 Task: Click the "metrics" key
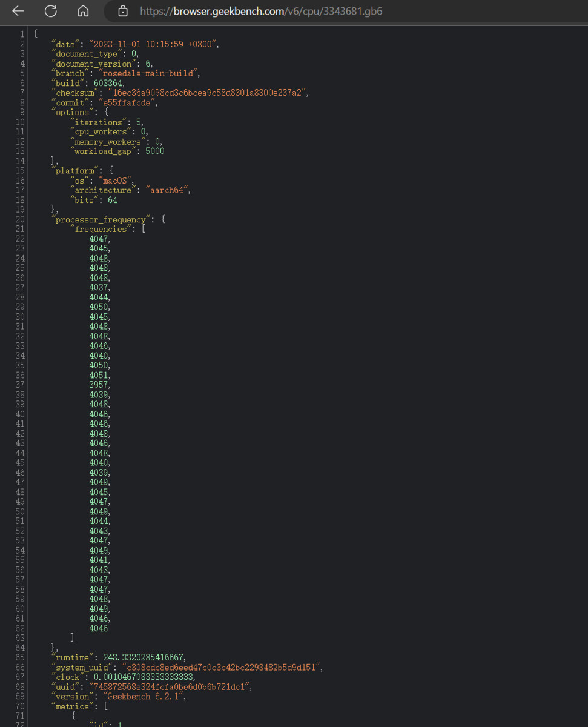(x=72, y=706)
